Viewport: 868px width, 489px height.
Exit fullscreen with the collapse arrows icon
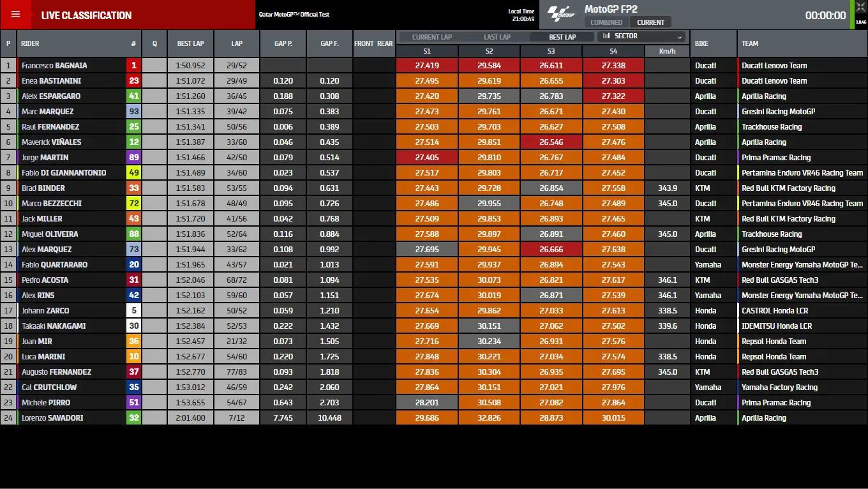860,7
